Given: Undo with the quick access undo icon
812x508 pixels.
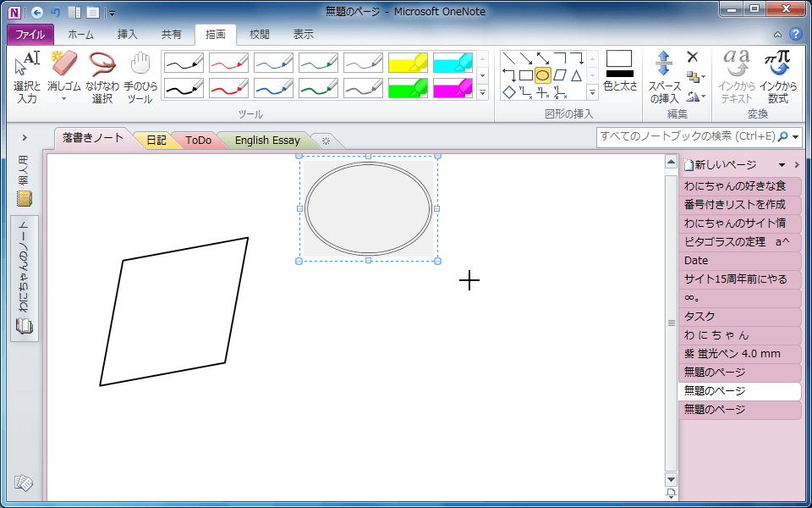Looking at the screenshot, I should (x=55, y=13).
